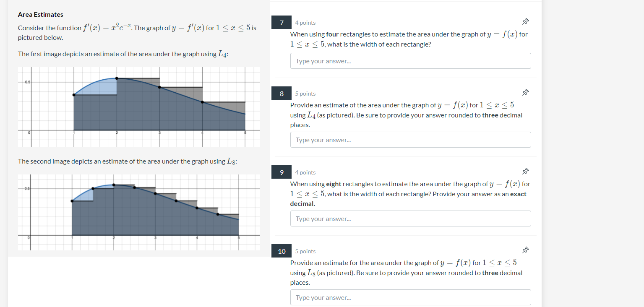Pin question 8 using its pushpin icon

526,92
